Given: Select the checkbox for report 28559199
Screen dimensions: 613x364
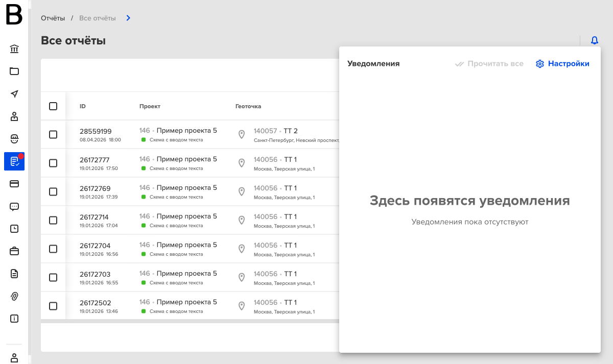Looking at the screenshot, I should [53, 135].
